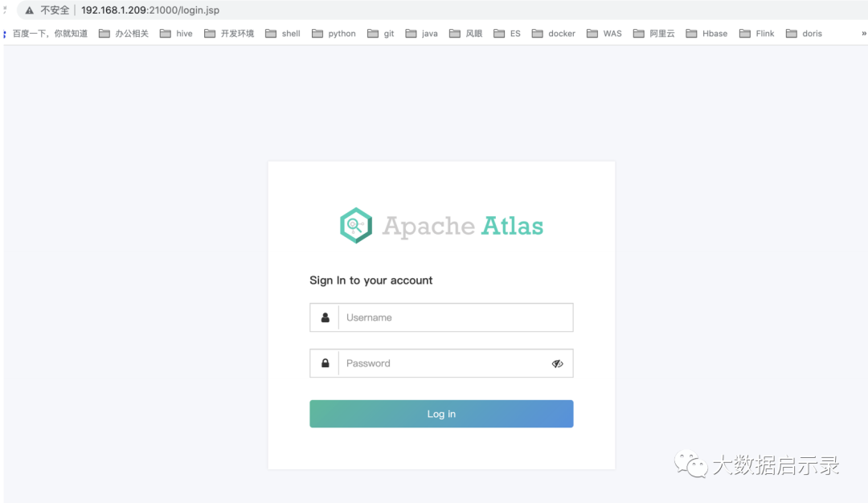Open the docker bookmark folder

553,34
